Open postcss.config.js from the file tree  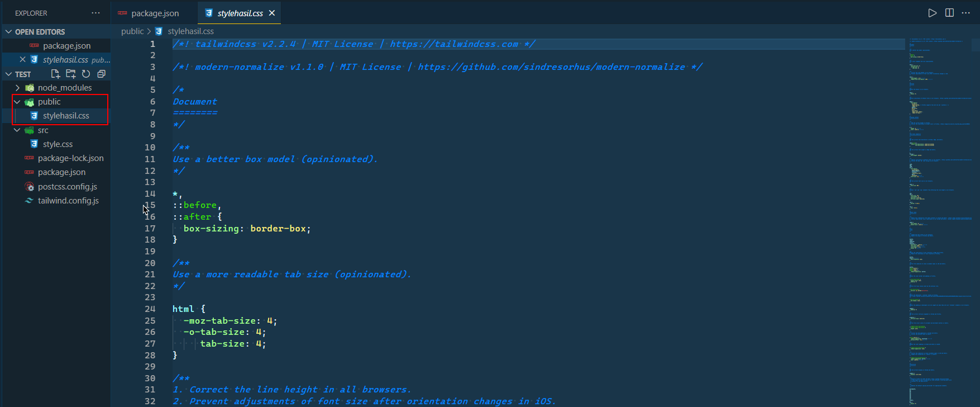click(x=67, y=187)
